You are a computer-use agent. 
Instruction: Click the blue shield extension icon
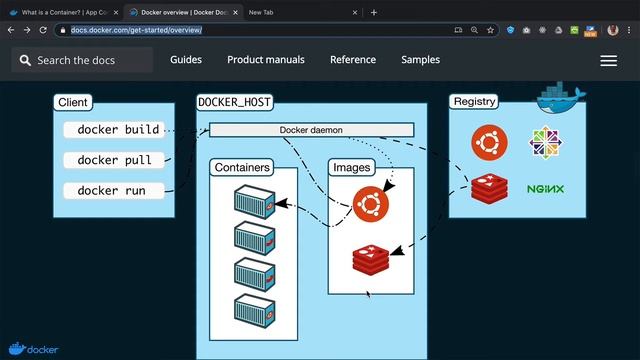(510, 30)
